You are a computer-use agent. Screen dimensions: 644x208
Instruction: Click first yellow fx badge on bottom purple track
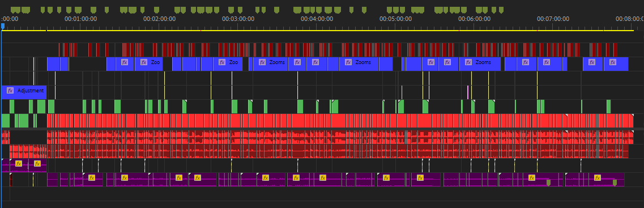(x=92, y=178)
